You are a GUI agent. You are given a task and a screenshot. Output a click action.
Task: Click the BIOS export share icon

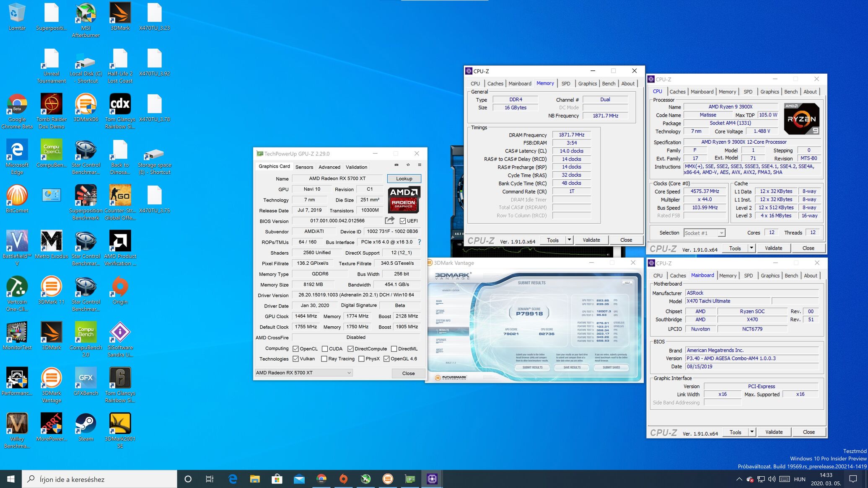(390, 220)
